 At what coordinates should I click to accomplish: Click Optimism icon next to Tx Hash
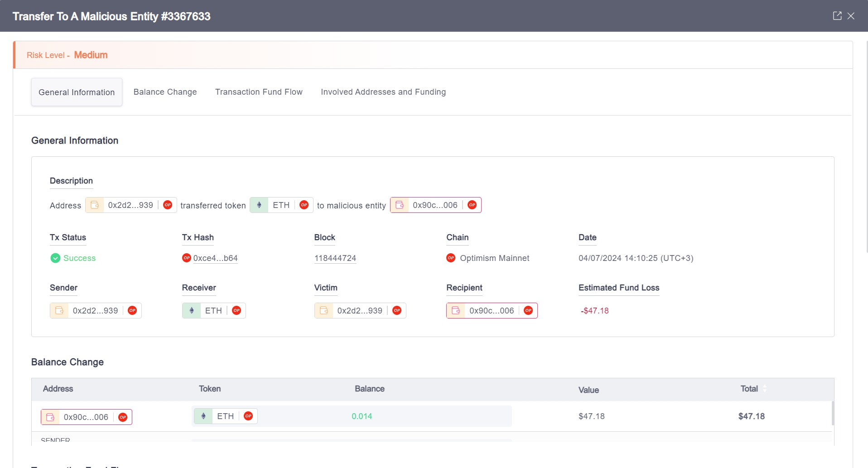186,258
